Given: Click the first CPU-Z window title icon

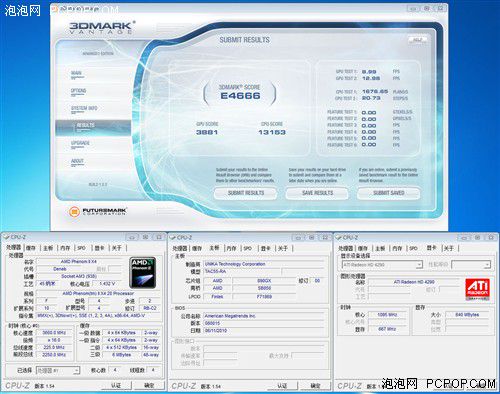Looking at the screenshot, I should [6, 237].
